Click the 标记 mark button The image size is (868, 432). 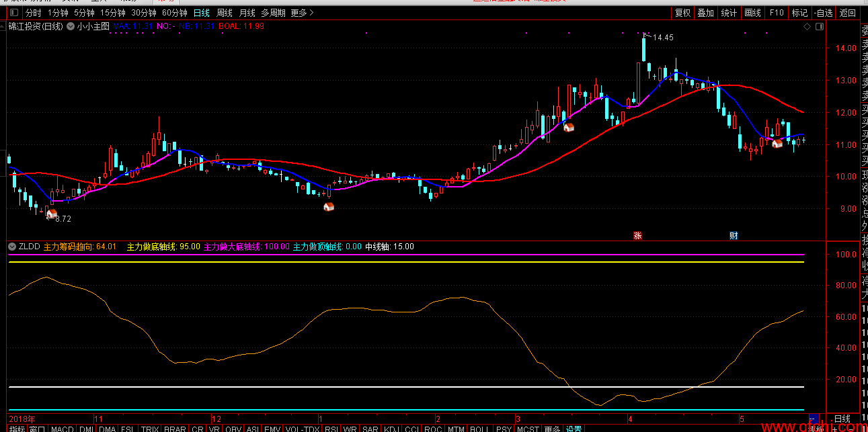pyautogui.click(x=799, y=13)
